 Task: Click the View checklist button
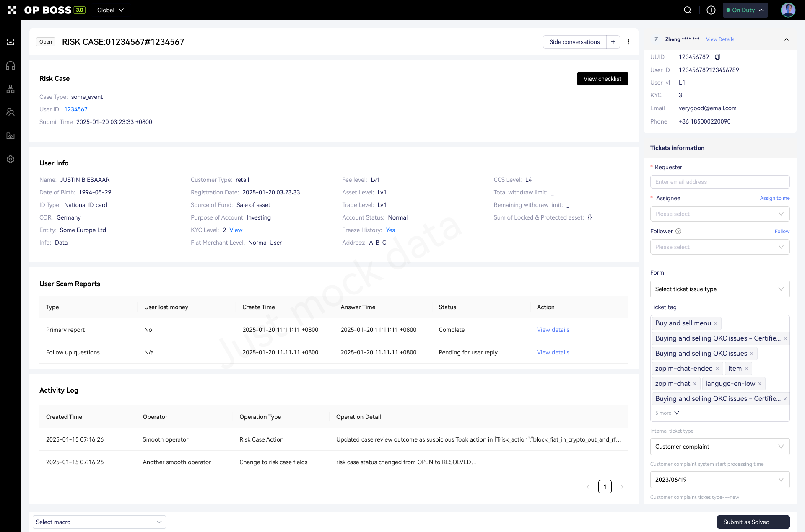pyautogui.click(x=602, y=79)
